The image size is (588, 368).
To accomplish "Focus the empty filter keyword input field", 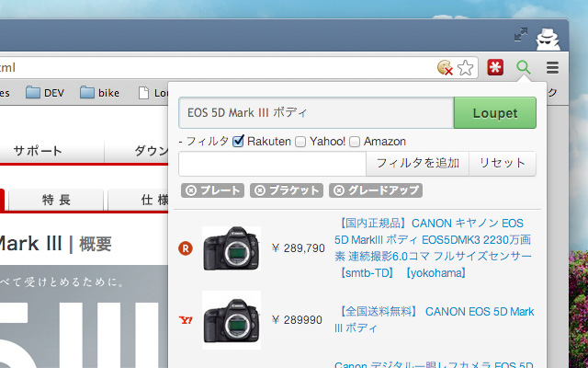I will 272,164.
